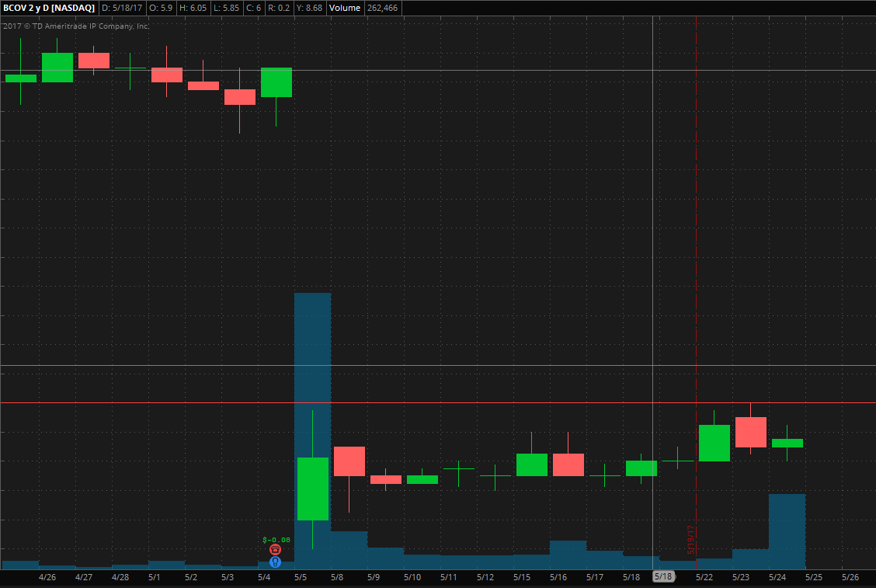The width and height of the screenshot is (876, 588).
Task: Click the BCOV 2 y D [NASDAQ] symbol label
Action: click(x=49, y=8)
